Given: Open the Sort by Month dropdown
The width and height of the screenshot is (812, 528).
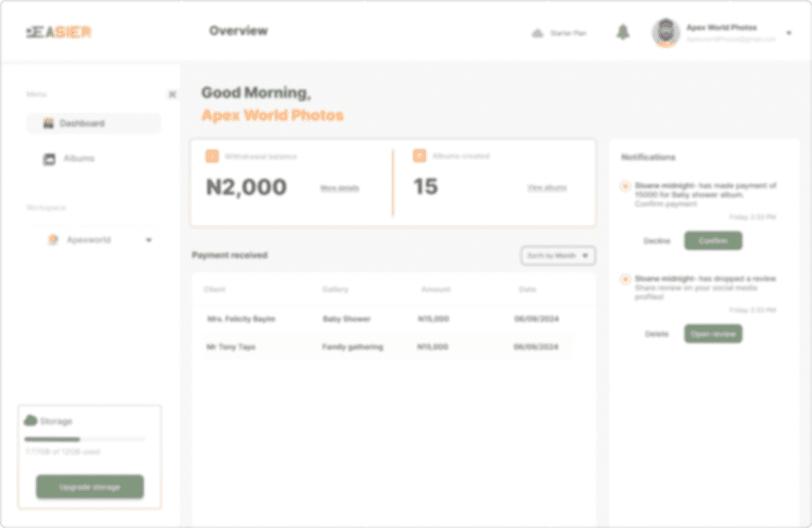Looking at the screenshot, I should coord(557,255).
